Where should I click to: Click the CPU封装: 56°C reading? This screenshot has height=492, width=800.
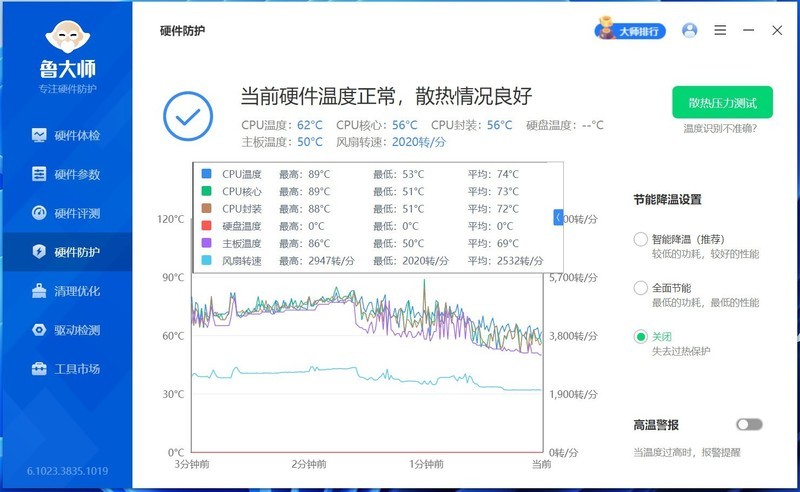pyautogui.click(x=471, y=125)
